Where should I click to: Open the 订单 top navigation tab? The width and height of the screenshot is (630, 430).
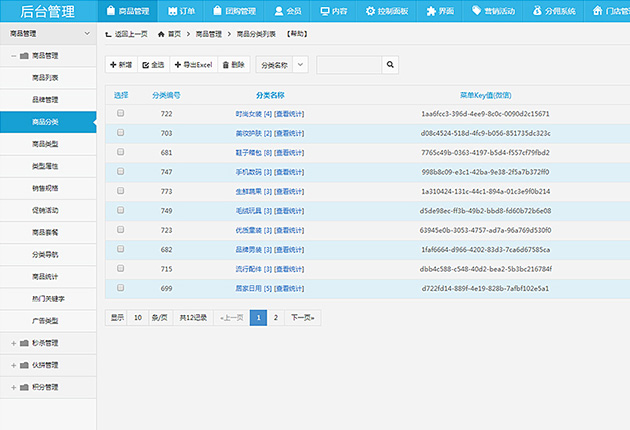180,11
